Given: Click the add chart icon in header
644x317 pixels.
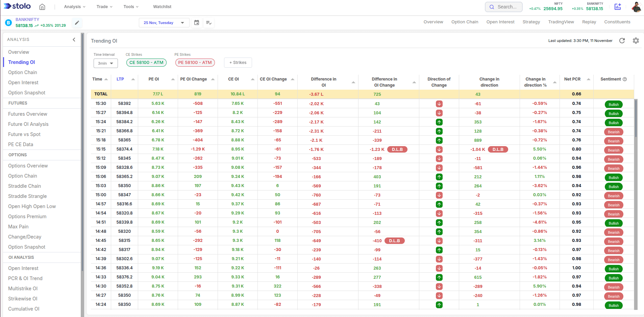Looking at the screenshot, I should click(618, 7).
